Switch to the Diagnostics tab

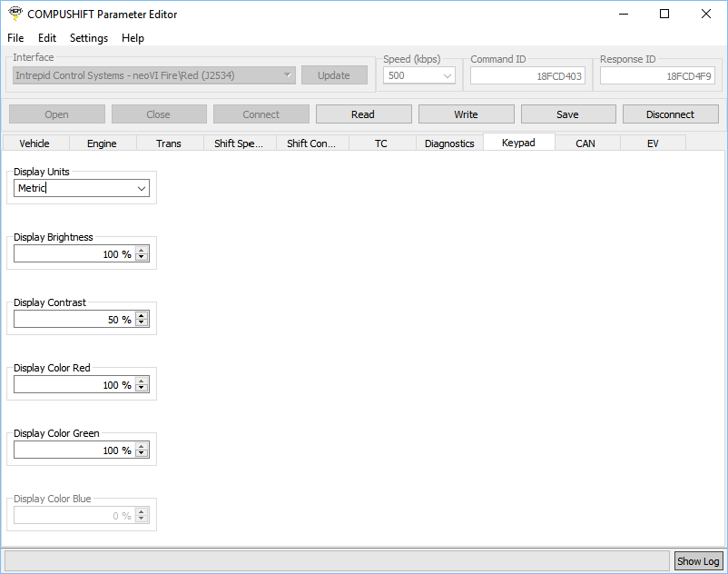[449, 143]
